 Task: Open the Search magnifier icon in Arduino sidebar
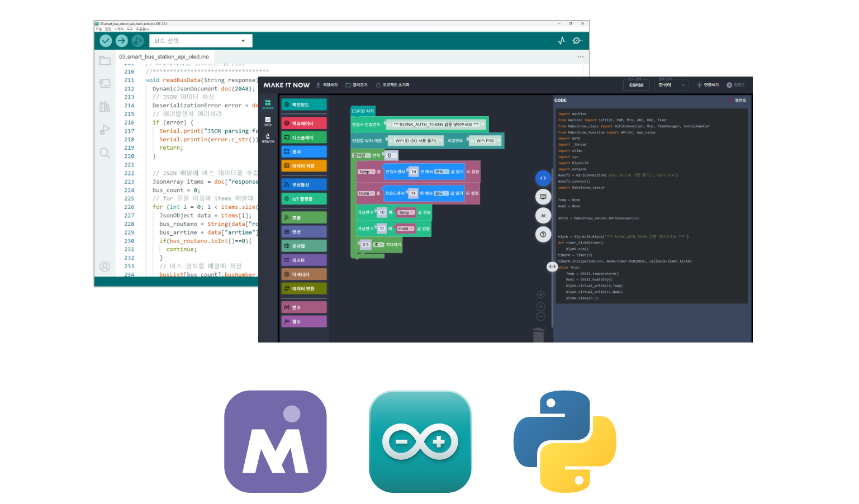(105, 153)
